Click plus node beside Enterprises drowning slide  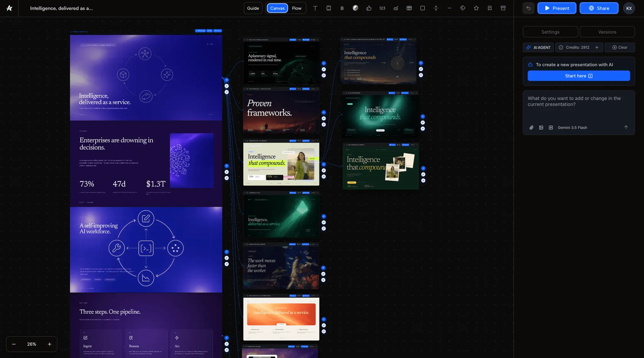(x=226, y=166)
